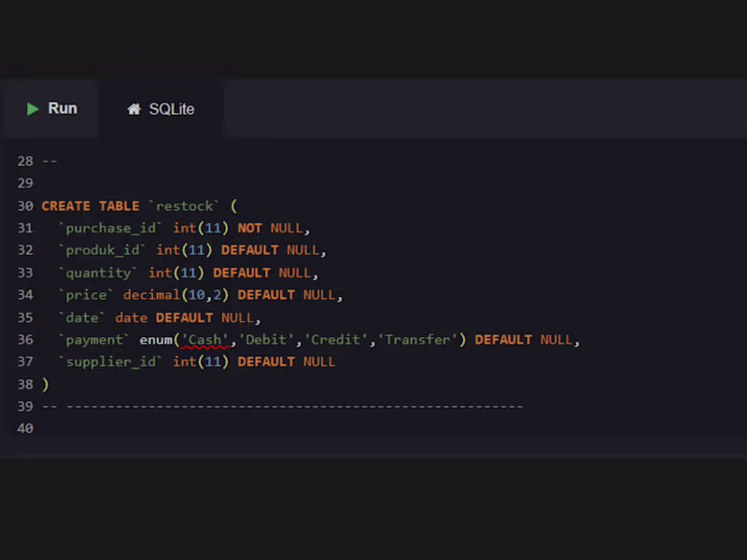Click line number 28 in the gutter

(25, 161)
